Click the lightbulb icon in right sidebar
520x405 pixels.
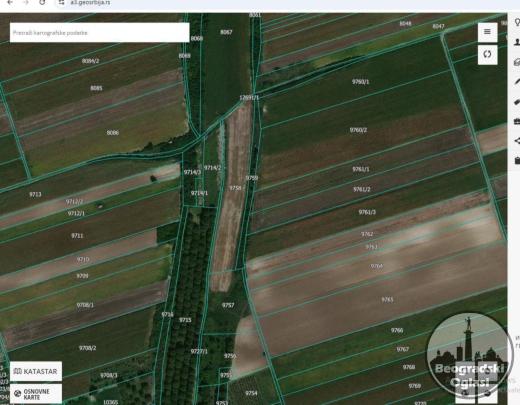point(517,23)
